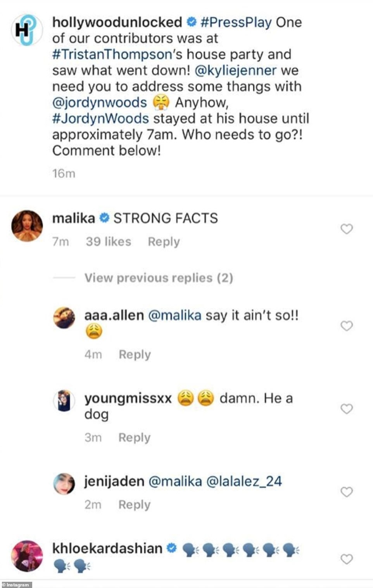Reply to aaa.allen's comment
Viewport: 373px width, 588px height.
(135, 354)
